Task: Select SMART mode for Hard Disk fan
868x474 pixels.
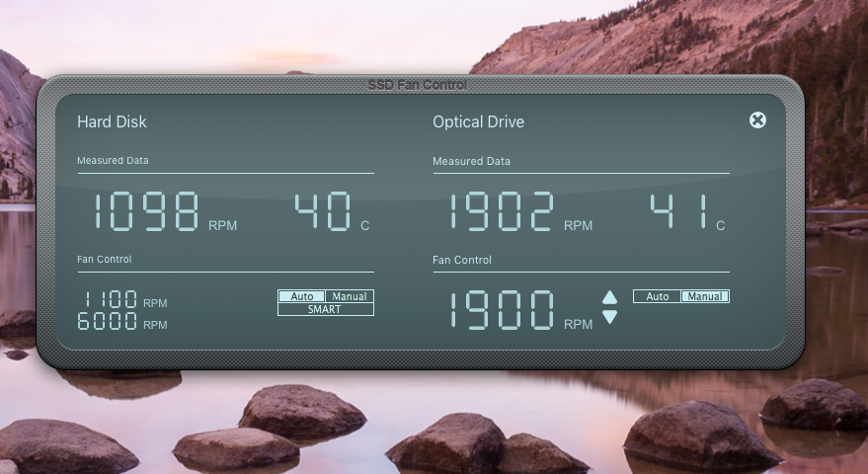Action: point(326,309)
